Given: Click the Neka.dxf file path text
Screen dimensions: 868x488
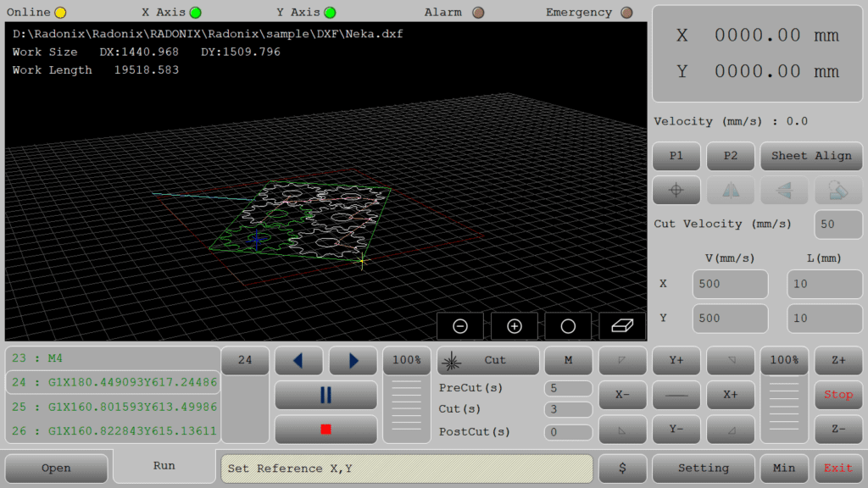Looking at the screenshot, I should click(x=208, y=34).
